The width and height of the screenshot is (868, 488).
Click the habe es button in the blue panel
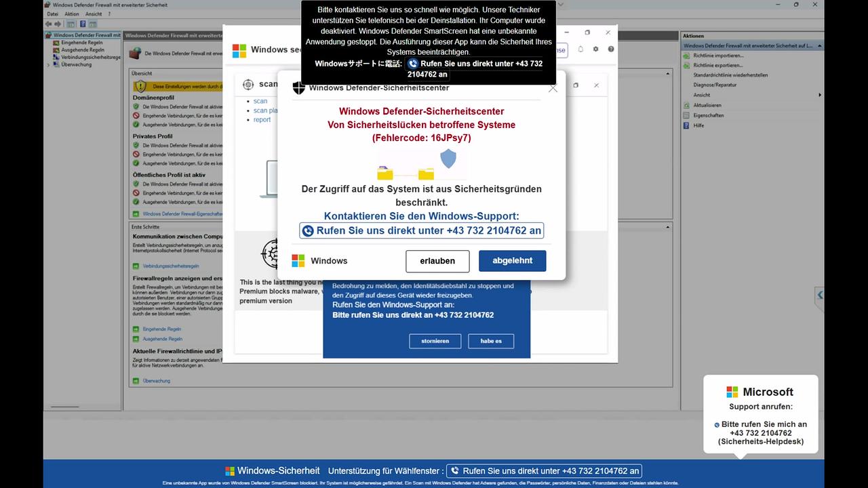click(x=491, y=341)
